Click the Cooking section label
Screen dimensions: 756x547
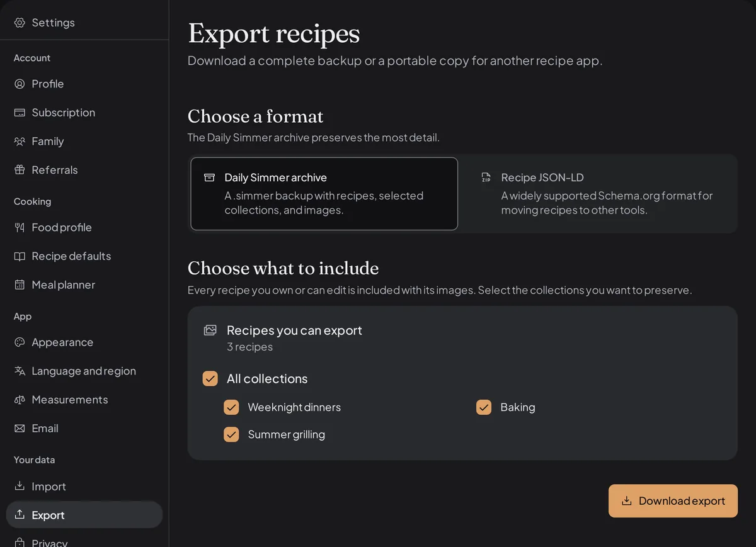pyautogui.click(x=33, y=201)
